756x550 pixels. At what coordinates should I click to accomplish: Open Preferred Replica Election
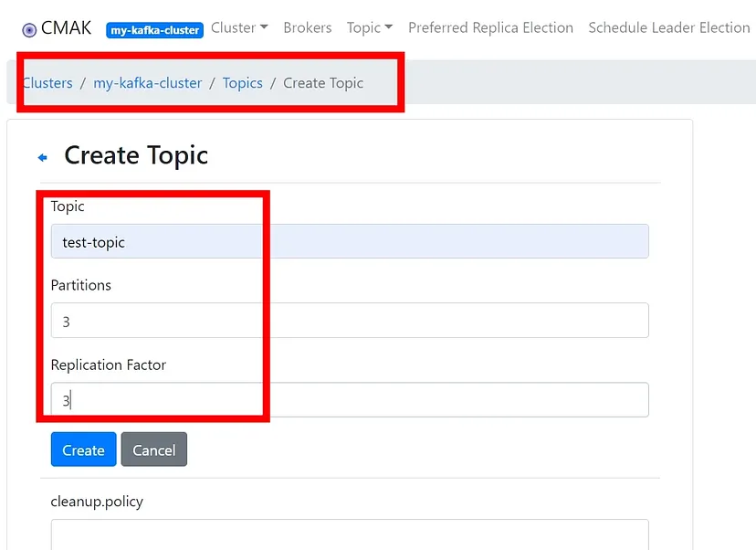(x=490, y=27)
